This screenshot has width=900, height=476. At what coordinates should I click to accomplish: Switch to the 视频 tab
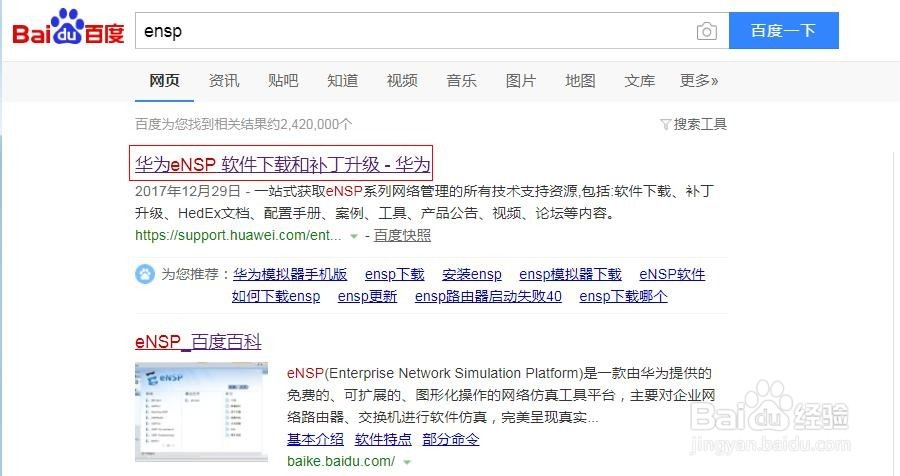point(402,80)
